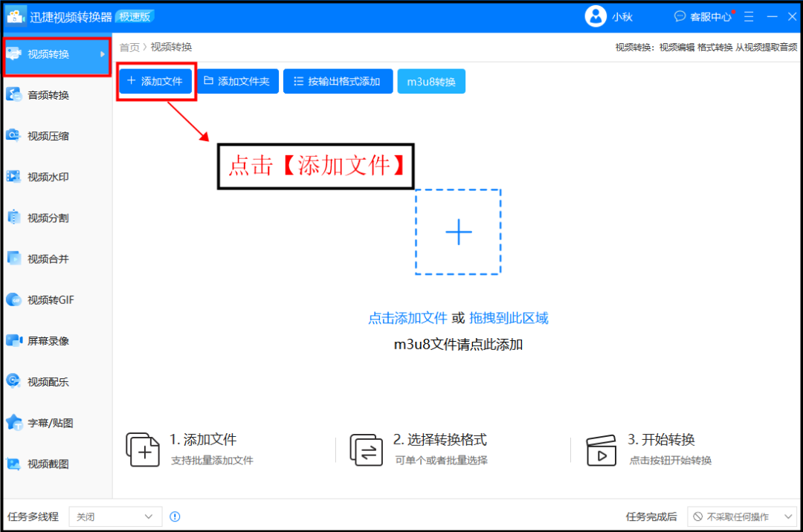
Task: Click m3u8文件请点此添加 text
Action: pos(458,344)
